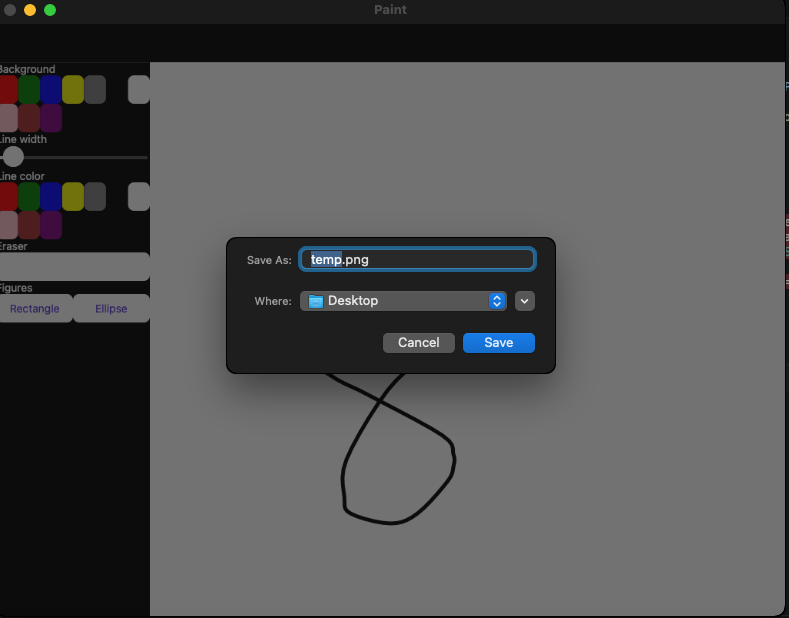Pick the green Background swatch

[29, 90]
